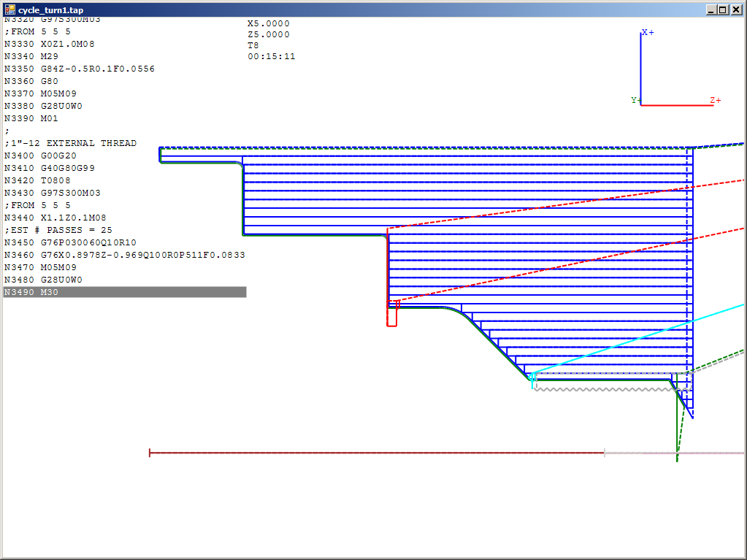Click line N3370 M05M09
This screenshot has width=747, height=560.
coord(40,93)
